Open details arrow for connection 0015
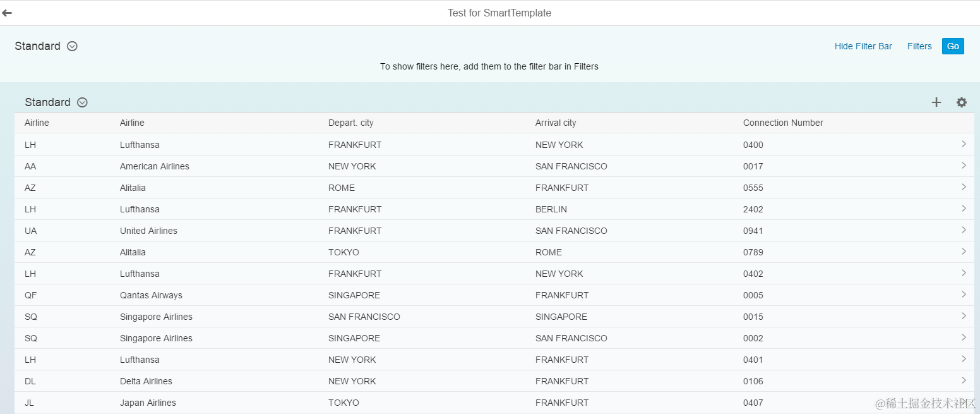The image size is (980, 414). coord(964,316)
